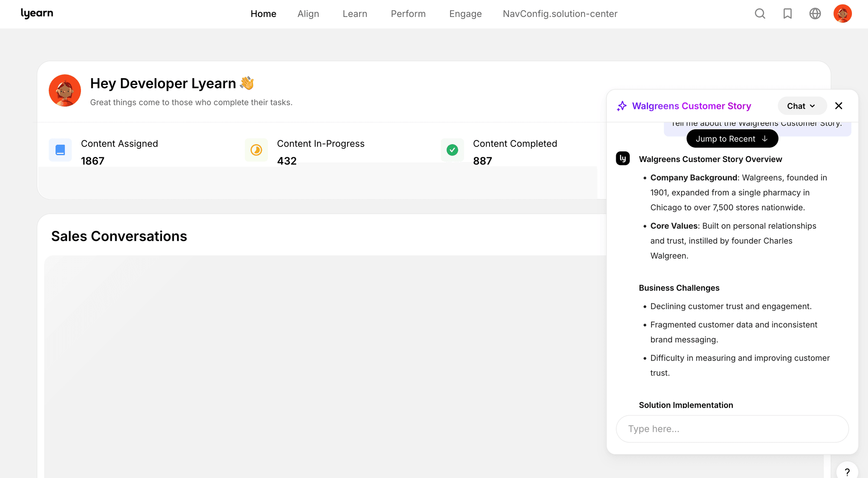Image resolution: width=868 pixels, height=478 pixels.
Task: Click the Business Challenges heading
Action: point(679,288)
